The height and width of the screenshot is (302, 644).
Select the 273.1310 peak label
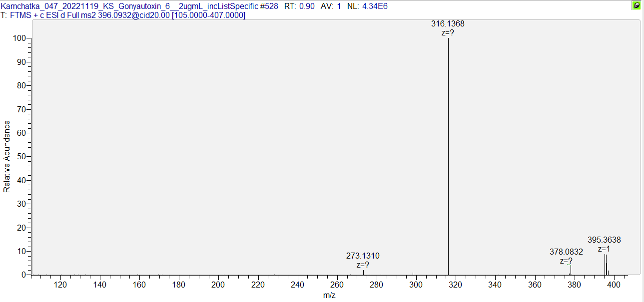click(363, 256)
